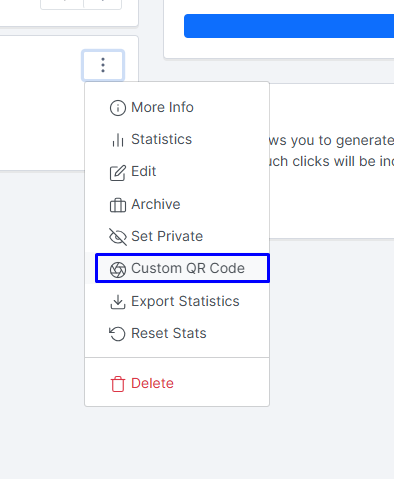Click the bar chart icon beside Statistics
Image resolution: width=394 pixels, height=479 pixels.
pos(118,140)
